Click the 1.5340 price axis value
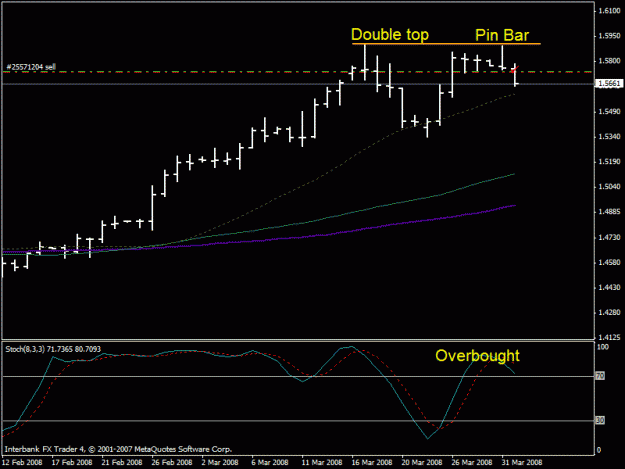The width and height of the screenshot is (625, 469). click(x=609, y=137)
